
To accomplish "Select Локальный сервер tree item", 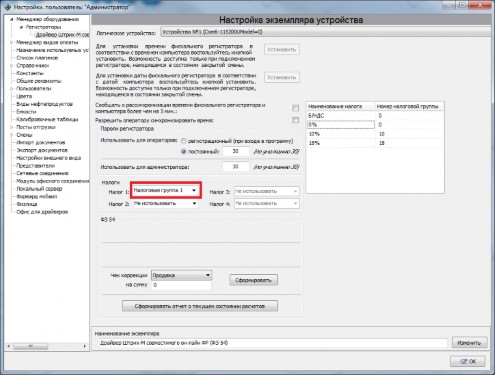I will click(39, 189).
